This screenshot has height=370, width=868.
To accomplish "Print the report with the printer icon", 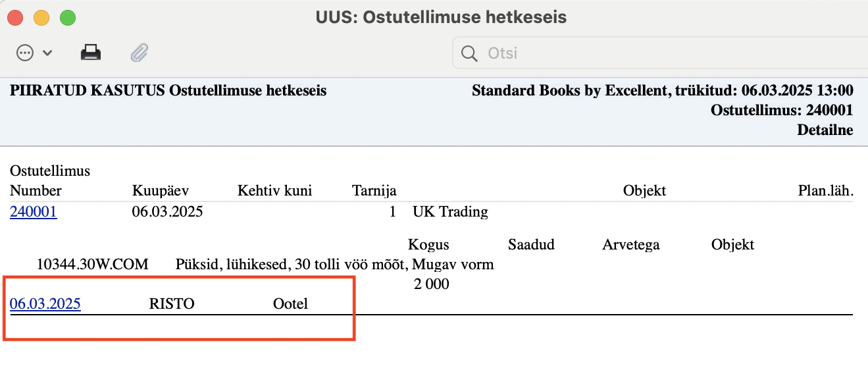I will [x=91, y=53].
